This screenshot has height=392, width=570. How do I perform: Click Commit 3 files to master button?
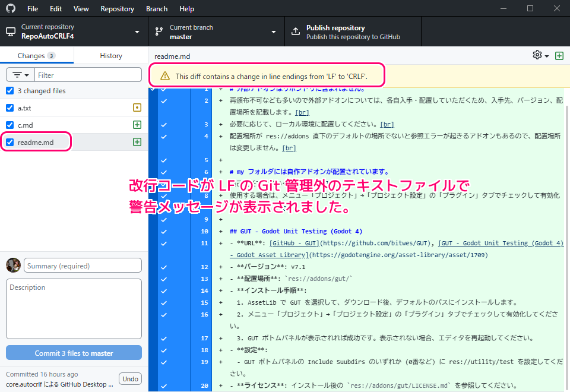tap(74, 353)
